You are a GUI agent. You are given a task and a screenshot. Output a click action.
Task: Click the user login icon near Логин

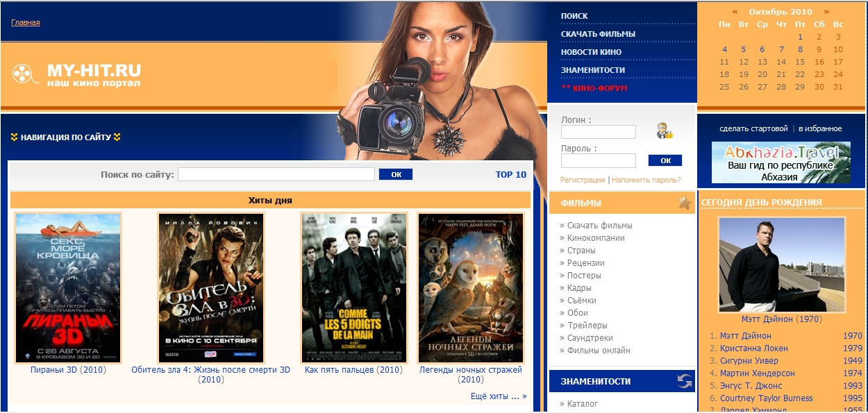coord(665,130)
